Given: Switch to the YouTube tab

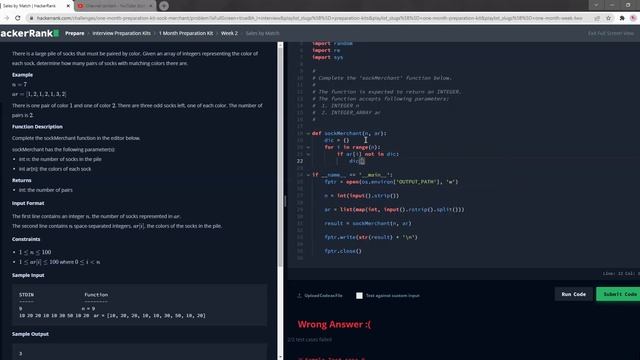Looking at the screenshot, I should 115,6.
